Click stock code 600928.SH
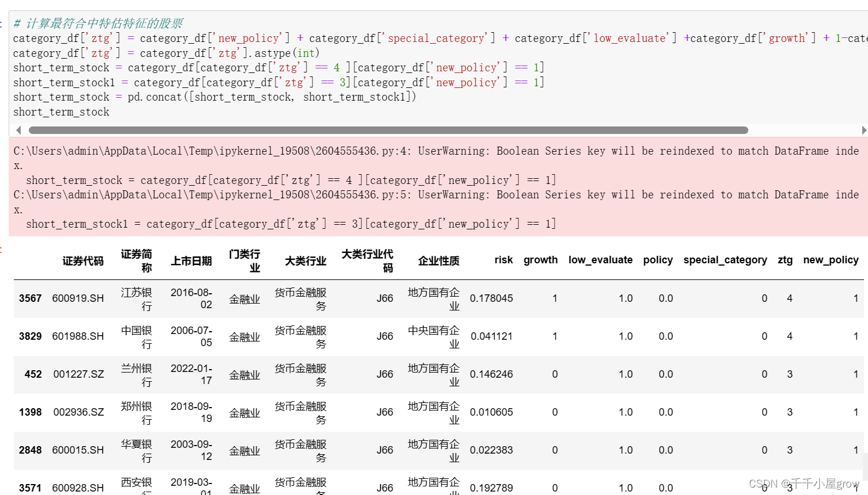 (x=78, y=488)
